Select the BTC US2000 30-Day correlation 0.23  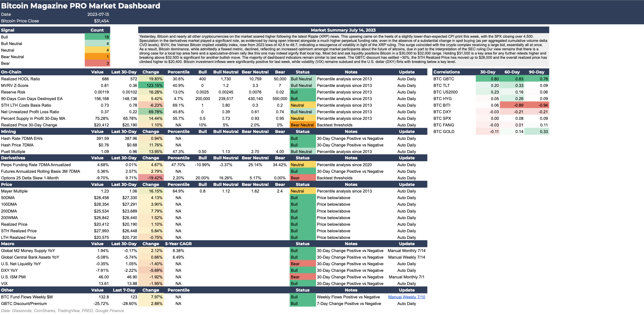pyautogui.click(x=488, y=92)
